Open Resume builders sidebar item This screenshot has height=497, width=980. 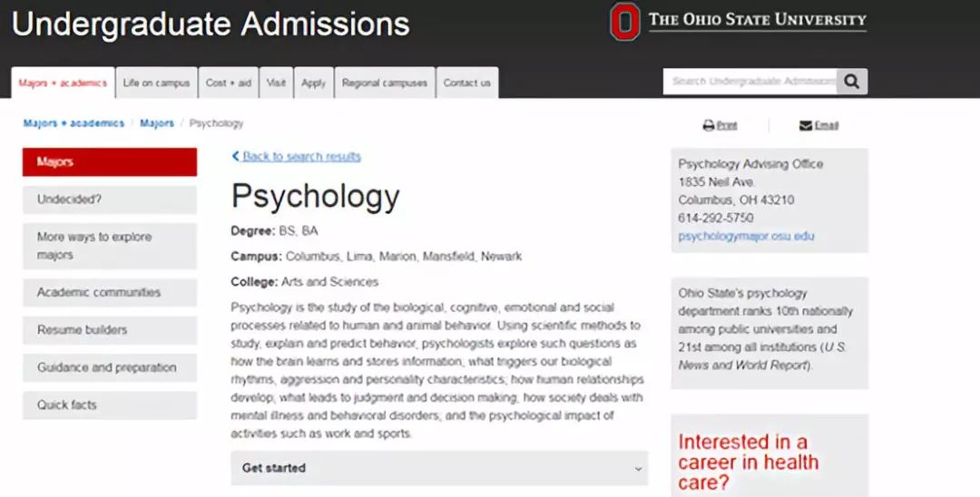coord(110,329)
